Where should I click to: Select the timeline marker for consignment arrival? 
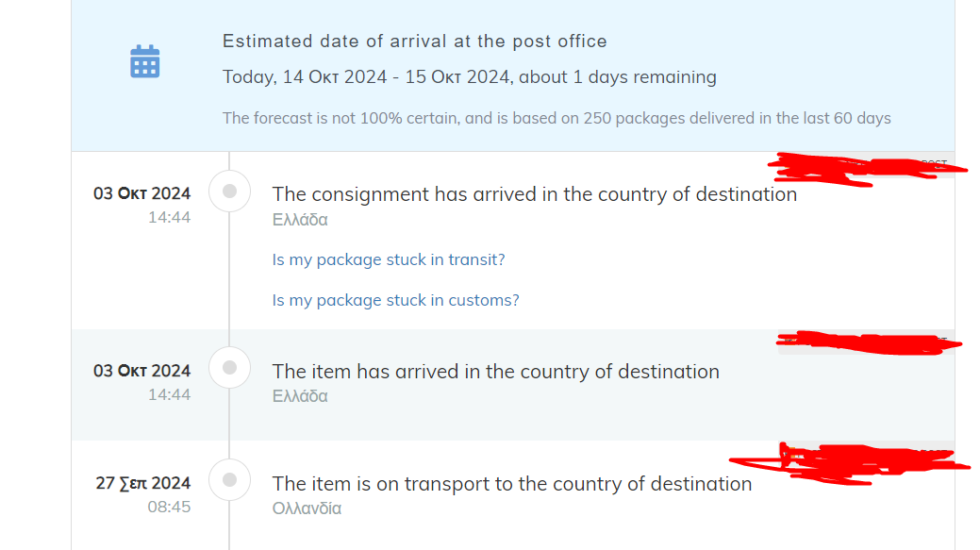(x=229, y=192)
